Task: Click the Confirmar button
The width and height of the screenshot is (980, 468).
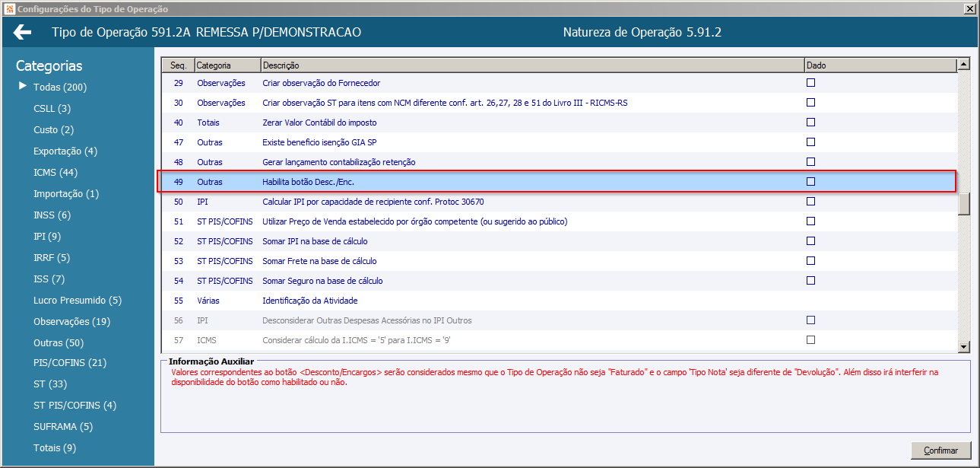Action: click(x=940, y=450)
